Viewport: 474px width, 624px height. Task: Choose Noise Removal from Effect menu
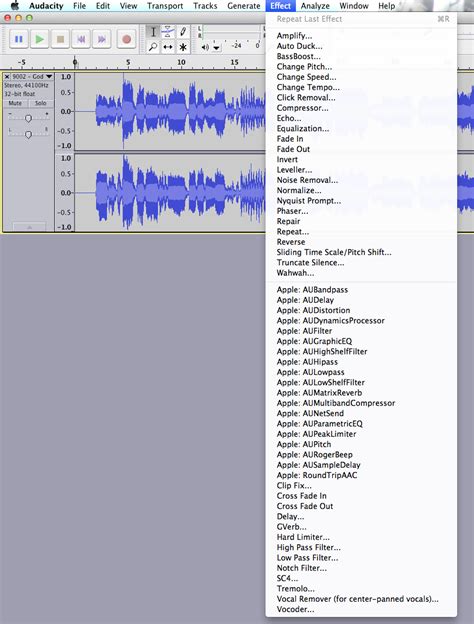click(307, 180)
